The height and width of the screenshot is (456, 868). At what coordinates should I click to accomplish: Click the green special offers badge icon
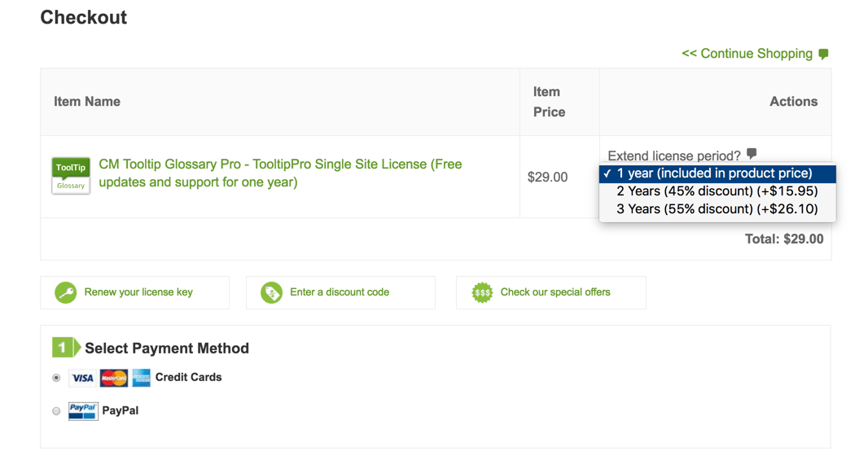[482, 292]
